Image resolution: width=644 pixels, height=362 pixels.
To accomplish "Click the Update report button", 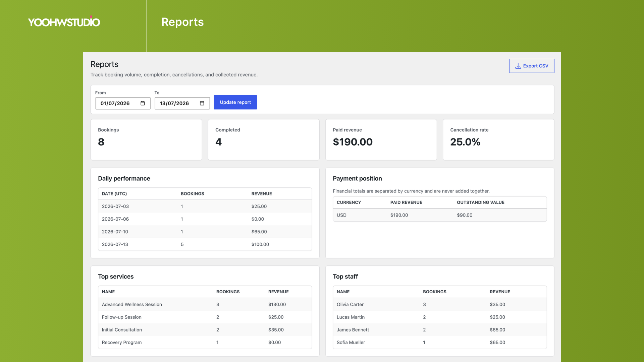I will point(235,102).
